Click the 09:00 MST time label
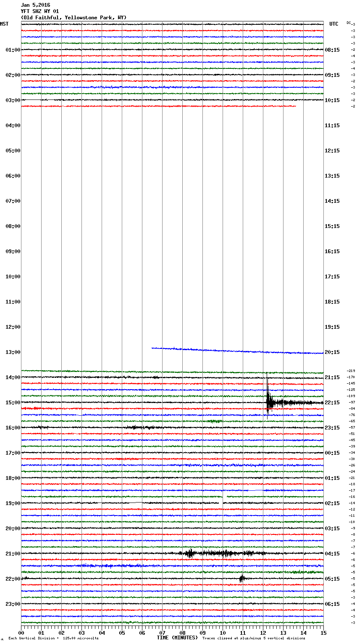Image resolution: width=357 pixels, height=644 pixels. click(13, 251)
